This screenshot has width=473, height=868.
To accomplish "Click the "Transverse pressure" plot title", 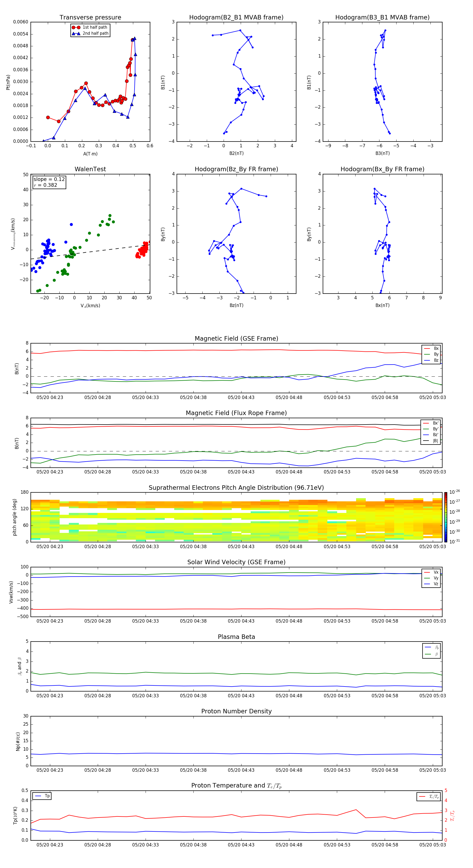I will click(90, 17).
